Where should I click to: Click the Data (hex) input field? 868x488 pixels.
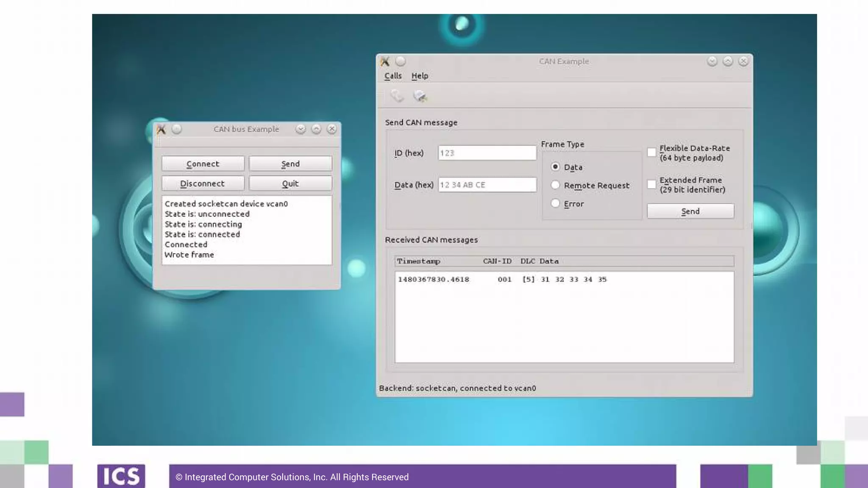click(487, 185)
